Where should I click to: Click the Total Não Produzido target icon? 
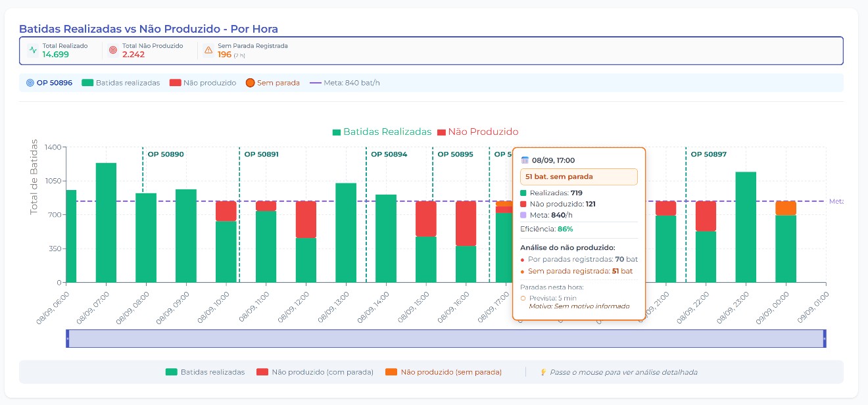pos(112,50)
